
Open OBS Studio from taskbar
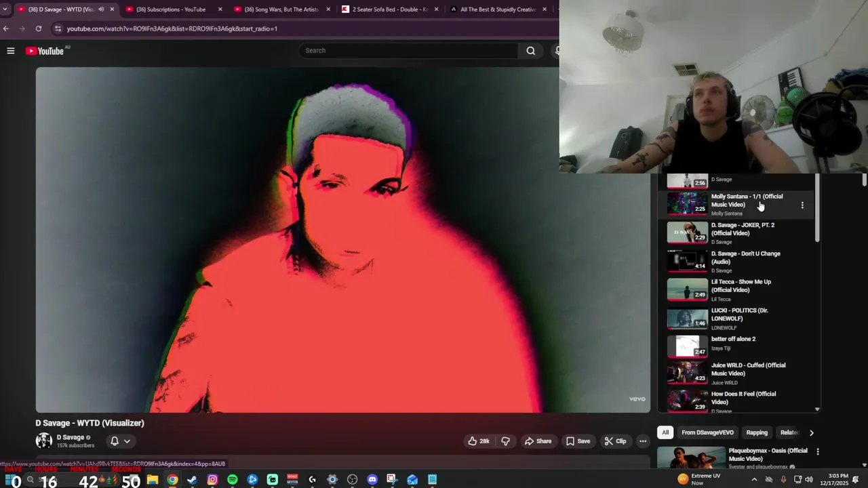click(x=352, y=480)
